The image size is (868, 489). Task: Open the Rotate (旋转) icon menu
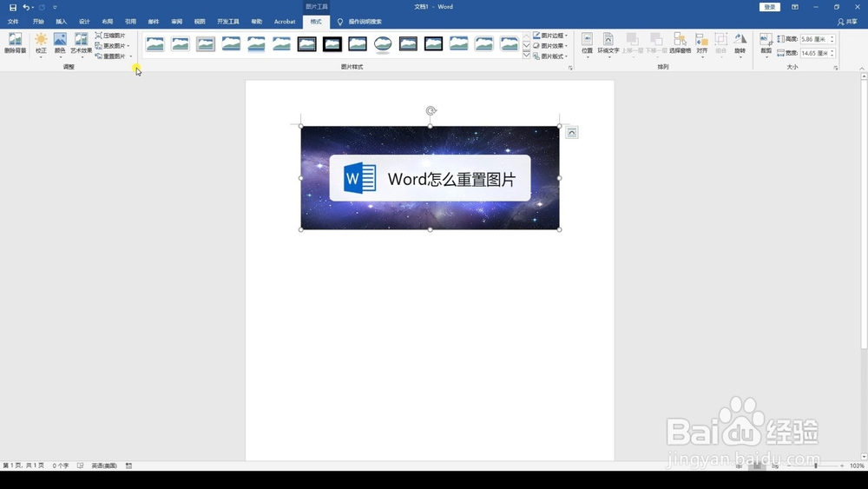740,44
